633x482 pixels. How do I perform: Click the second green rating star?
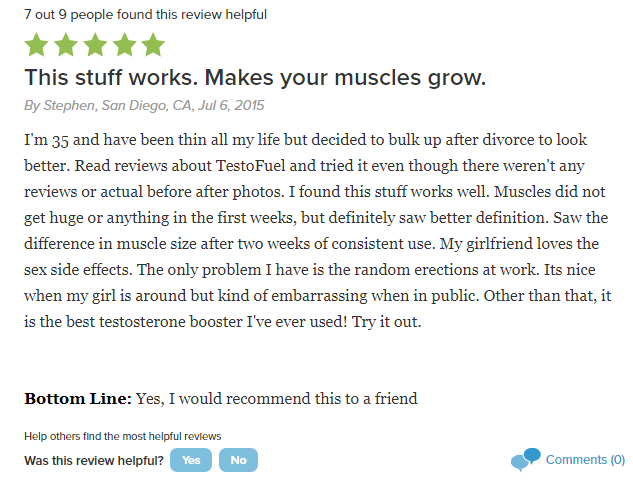click(66, 44)
